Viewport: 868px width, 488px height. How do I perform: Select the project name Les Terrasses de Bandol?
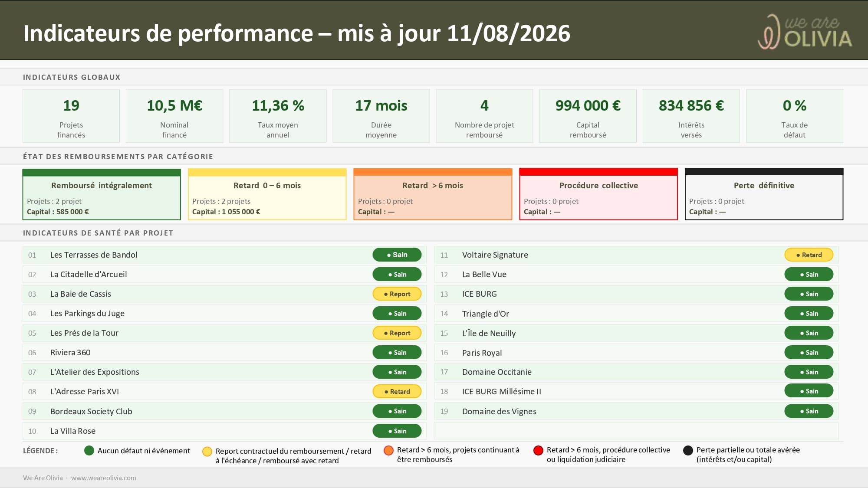point(94,255)
